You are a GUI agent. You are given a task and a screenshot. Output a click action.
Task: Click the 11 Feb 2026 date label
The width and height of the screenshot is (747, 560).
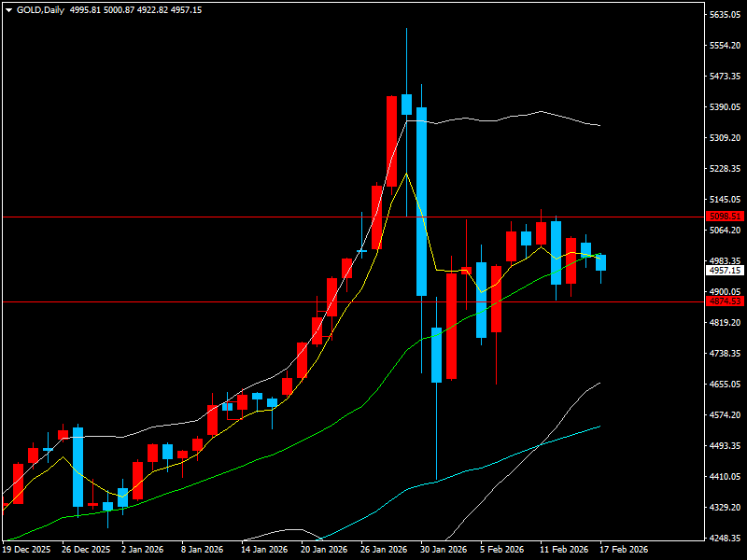[x=565, y=550]
